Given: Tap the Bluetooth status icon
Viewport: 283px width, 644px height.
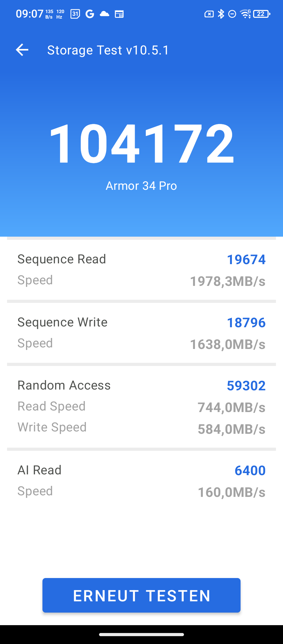Looking at the screenshot, I should click(221, 14).
